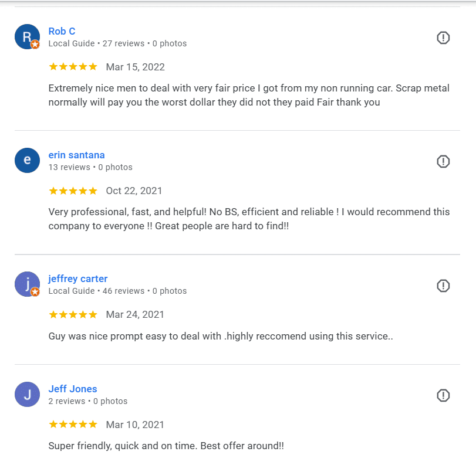This screenshot has width=476, height=465.
Task: Open Rob C's reviewer profile link
Action: point(62,31)
